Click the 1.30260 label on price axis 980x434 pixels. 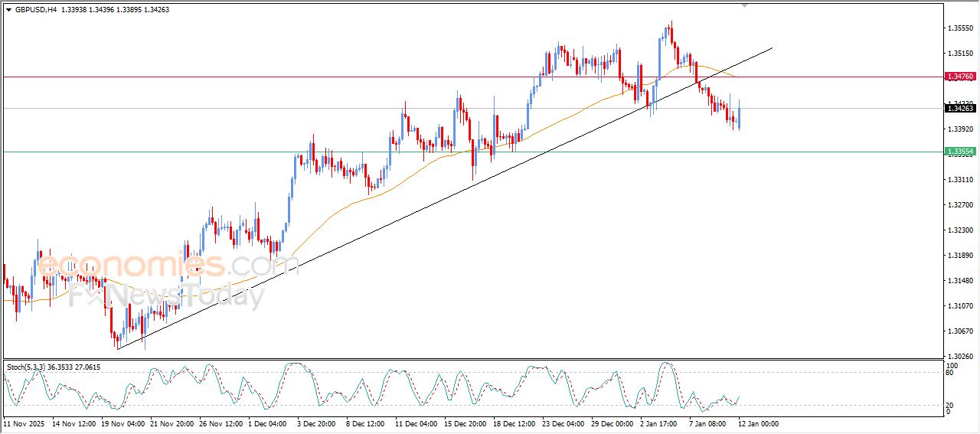960,356
